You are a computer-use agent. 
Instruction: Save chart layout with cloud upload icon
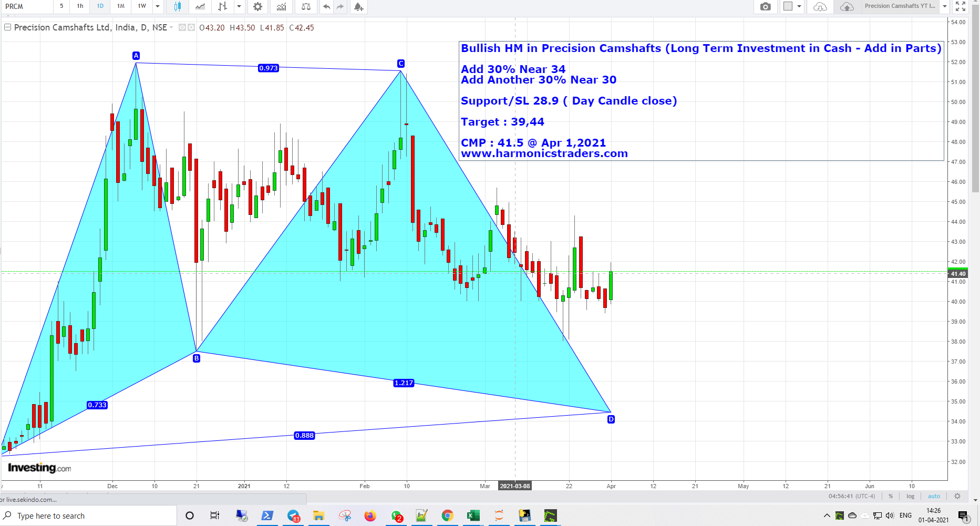(847, 7)
